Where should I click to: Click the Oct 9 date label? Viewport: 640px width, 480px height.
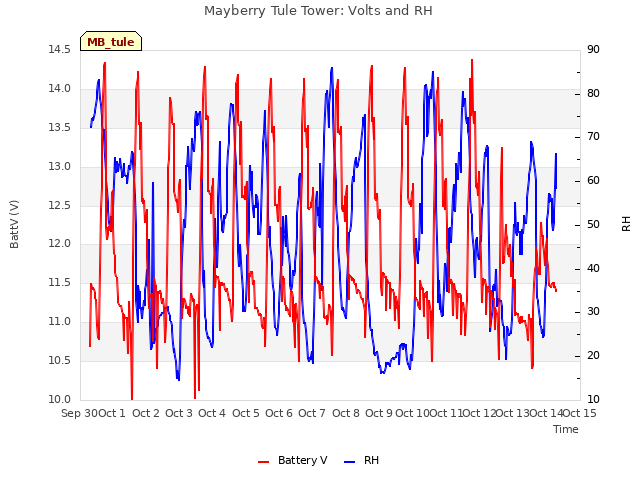pyautogui.click(x=379, y=413)
